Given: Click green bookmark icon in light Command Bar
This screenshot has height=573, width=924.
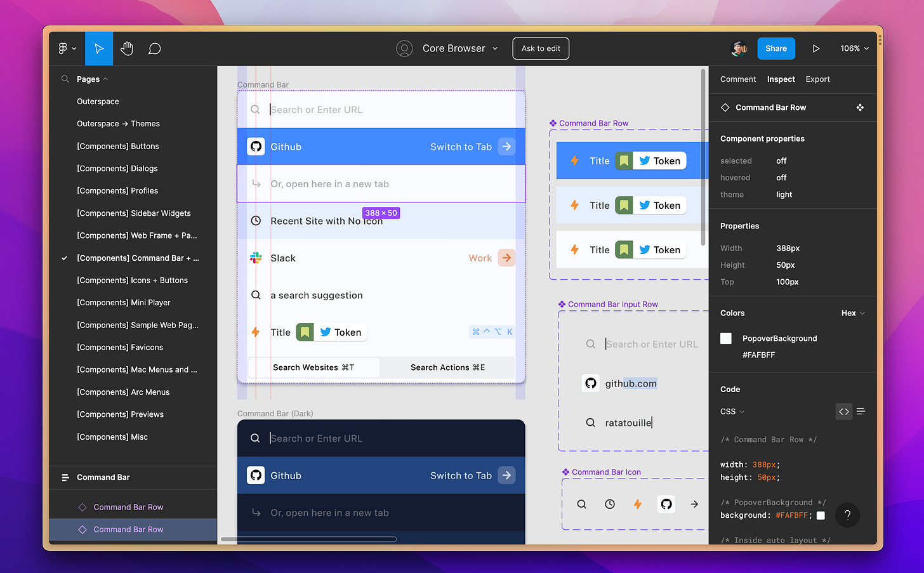Looking at the screenshot, I should click(x=305, y=332).
